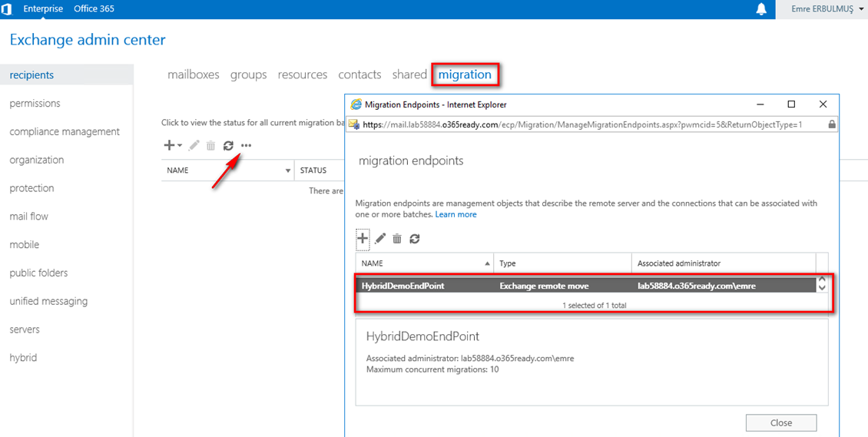Click the new migration batch plus icon
The height and width of the screenshot is (437, 868).
click(x=170, y=145)
